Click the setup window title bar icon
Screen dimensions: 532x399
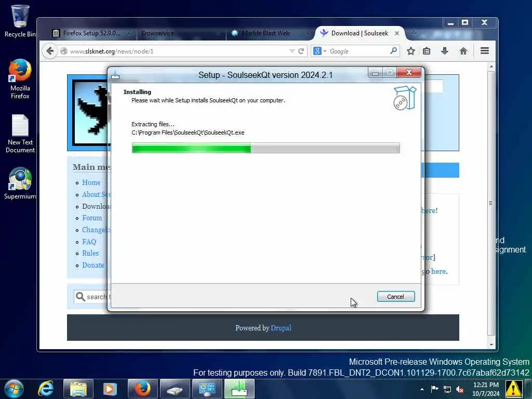pos(115,75)
